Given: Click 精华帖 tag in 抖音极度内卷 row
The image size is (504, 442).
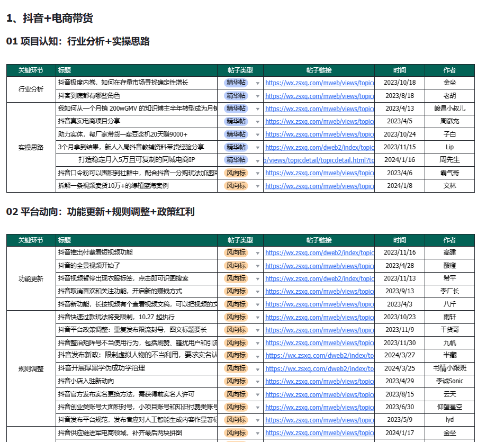Looking at the screenshot, I should [236, 83].
